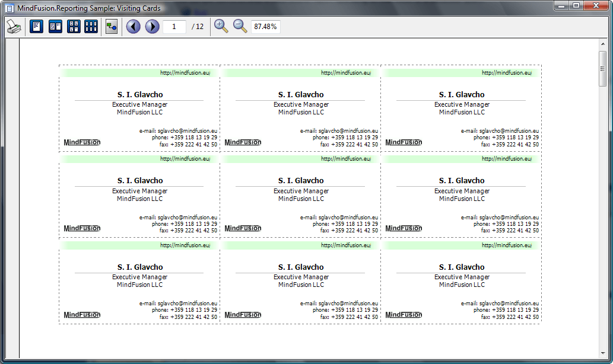Click the vertical scrollbar thumb

point(603,69)
